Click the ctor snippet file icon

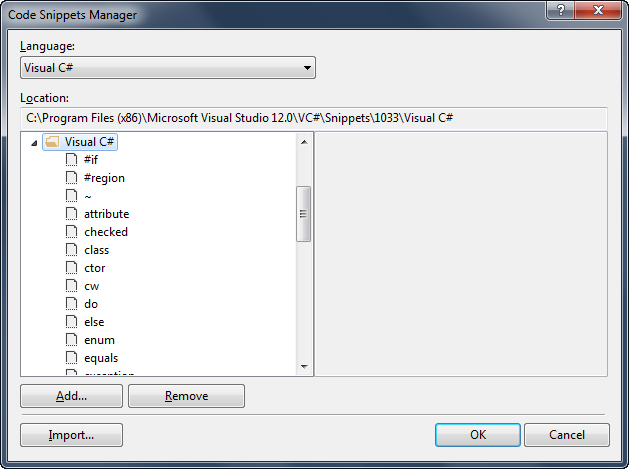71,268
